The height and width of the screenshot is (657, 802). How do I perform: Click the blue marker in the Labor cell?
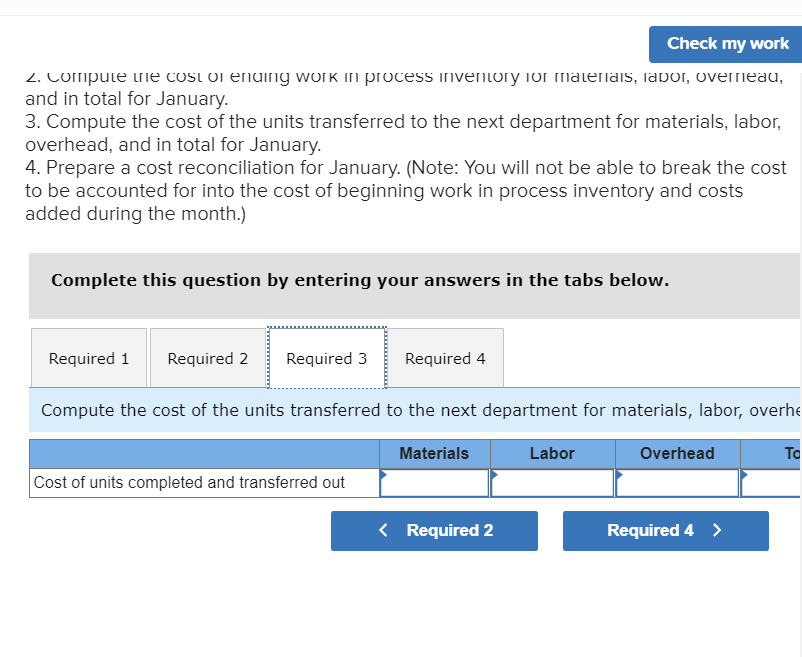click(495, 475)
